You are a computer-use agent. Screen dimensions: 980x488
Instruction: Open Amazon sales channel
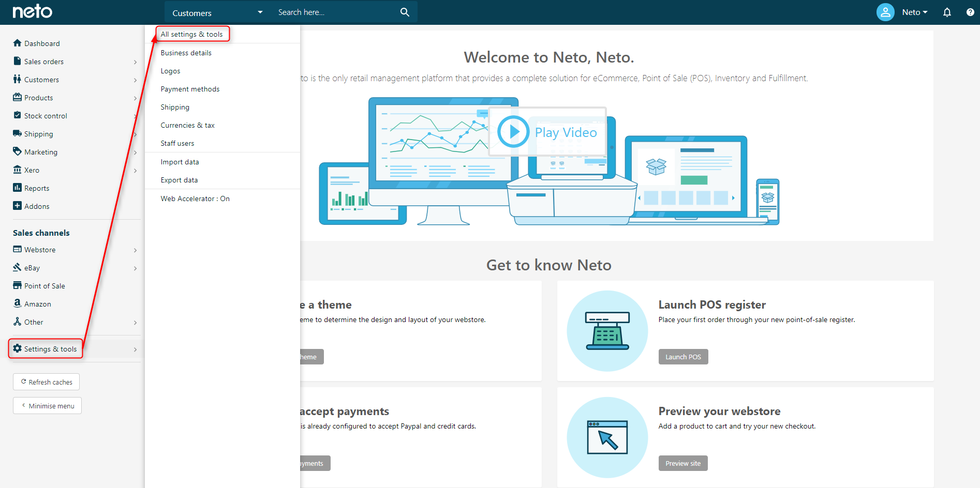[38, 304]
